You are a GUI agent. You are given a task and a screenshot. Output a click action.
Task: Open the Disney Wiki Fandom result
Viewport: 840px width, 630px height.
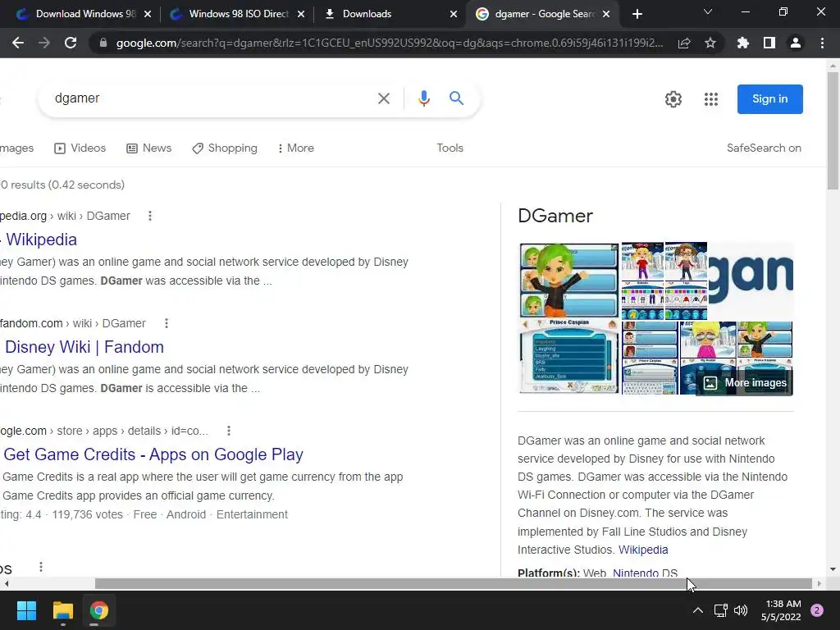coord(83,347)
